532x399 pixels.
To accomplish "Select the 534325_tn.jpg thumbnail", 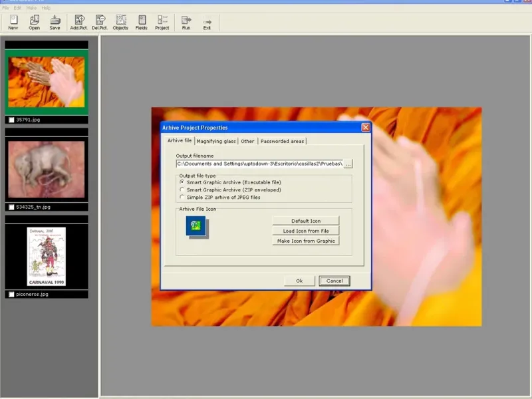I will coord(47,170).
